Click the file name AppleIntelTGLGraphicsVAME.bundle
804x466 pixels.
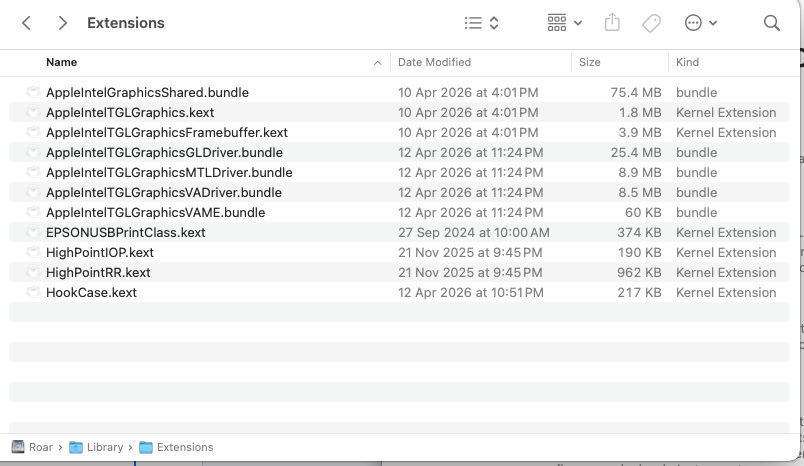tap(155, 213)
